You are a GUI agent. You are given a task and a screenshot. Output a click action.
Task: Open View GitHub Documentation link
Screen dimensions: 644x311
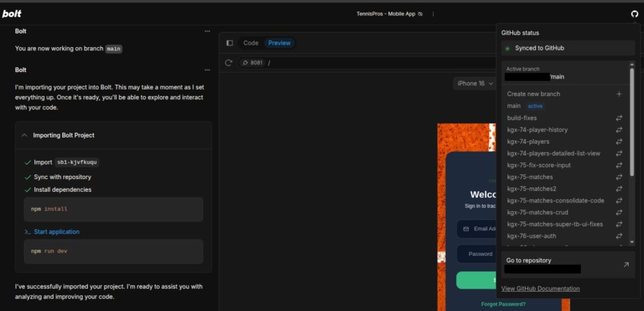[x=540, y=289]
